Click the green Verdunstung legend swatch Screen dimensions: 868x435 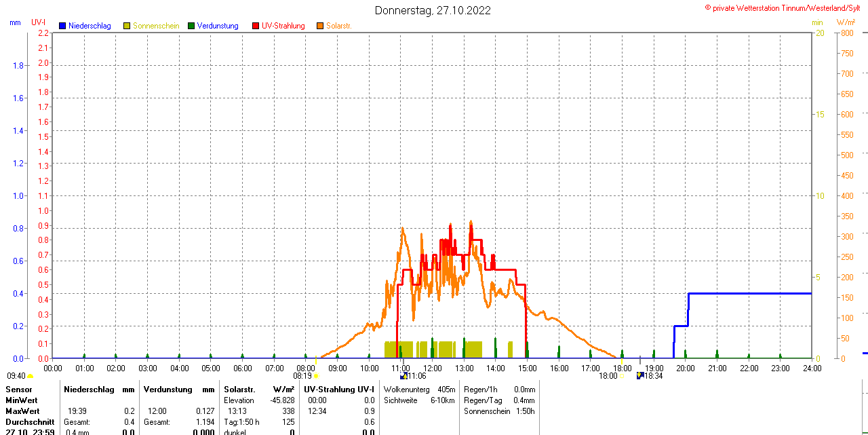[191, 26]
